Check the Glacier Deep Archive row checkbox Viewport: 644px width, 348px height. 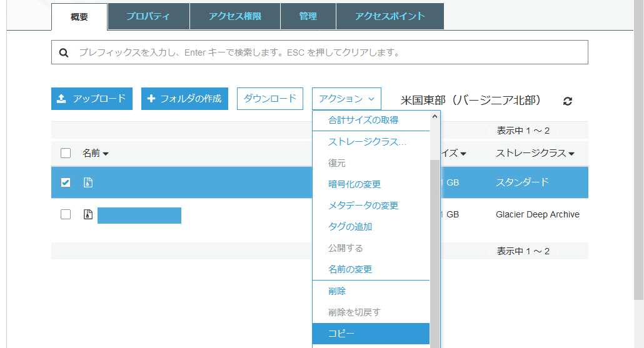coord(66,214)
